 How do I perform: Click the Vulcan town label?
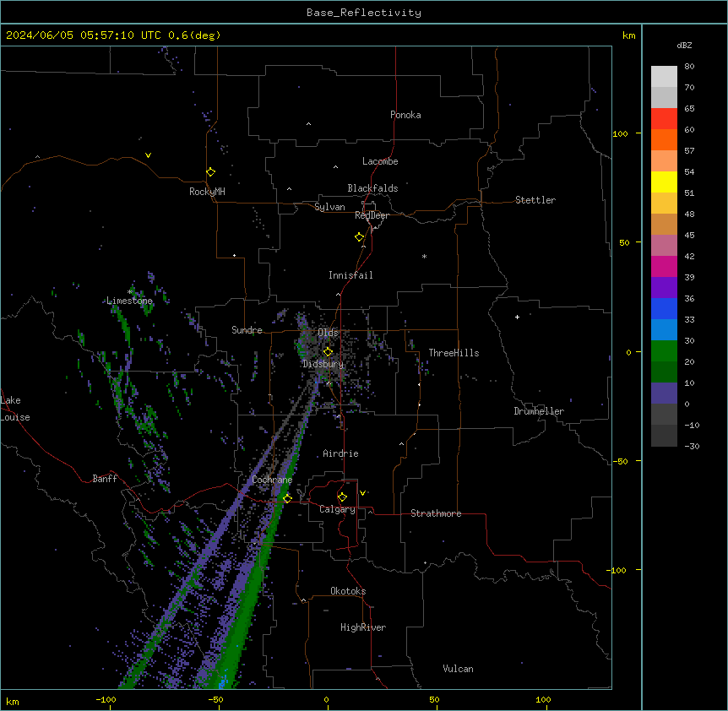pos(459,669)
